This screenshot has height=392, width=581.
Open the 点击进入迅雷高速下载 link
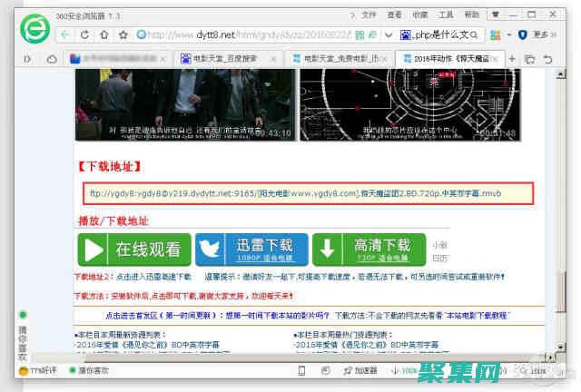pos(153,277)
